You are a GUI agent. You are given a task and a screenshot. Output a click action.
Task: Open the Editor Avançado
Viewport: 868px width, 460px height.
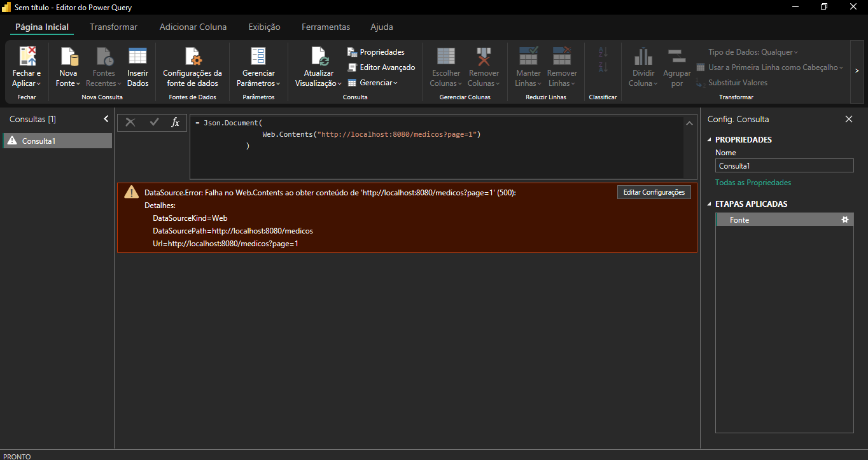(382, 67)
